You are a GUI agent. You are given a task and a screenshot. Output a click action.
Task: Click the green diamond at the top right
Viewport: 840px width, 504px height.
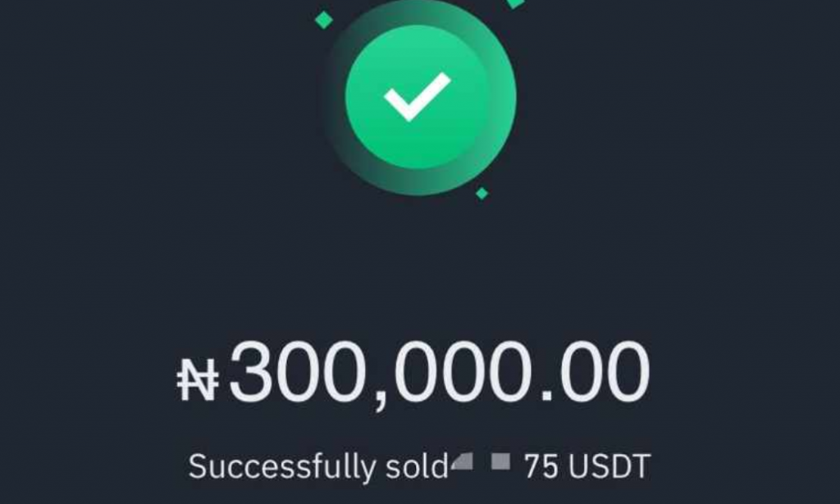[515, 3]
